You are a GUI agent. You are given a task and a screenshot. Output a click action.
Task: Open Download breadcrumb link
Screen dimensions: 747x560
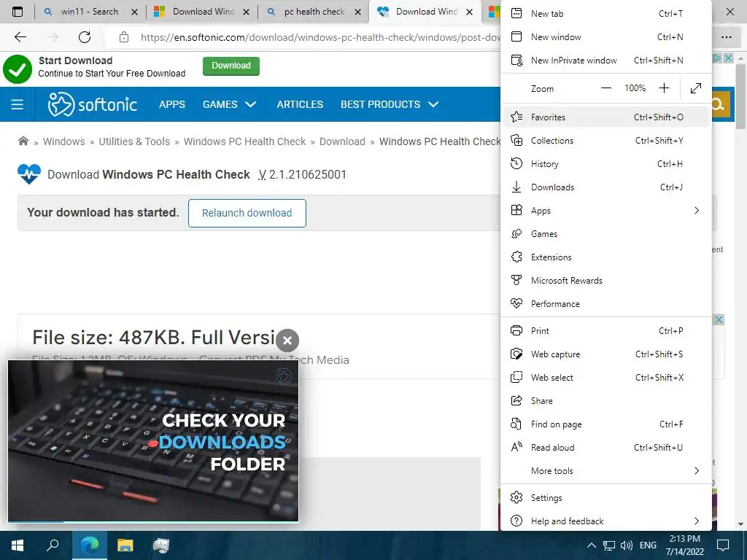342,141
